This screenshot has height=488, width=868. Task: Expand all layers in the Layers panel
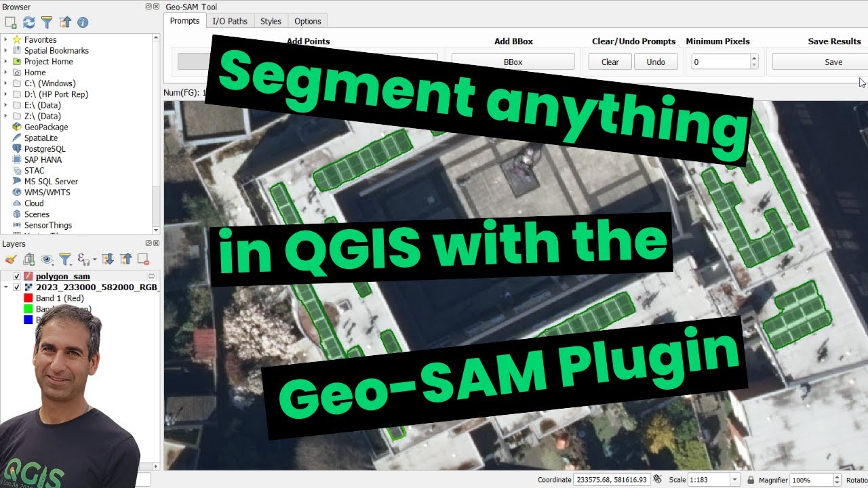click(x=107, y=259)
